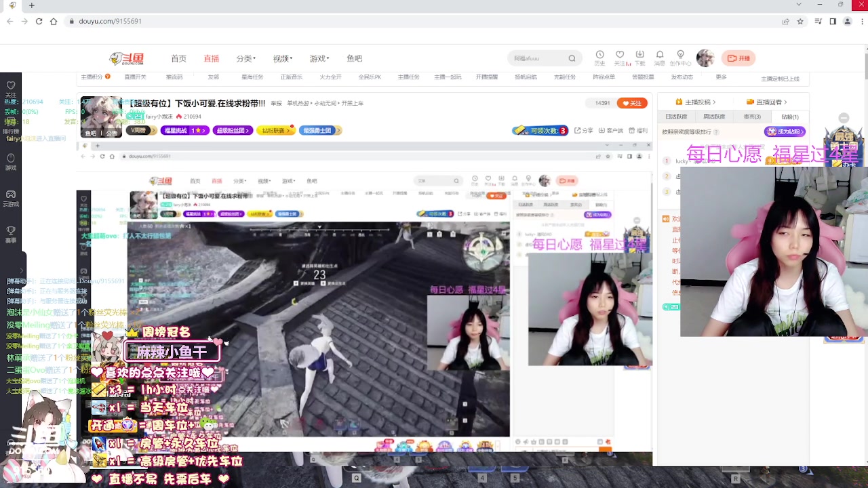The width and height of the screenshot is (868, 488).
Task: Open a new browser tab
Action: coord(31,5)
